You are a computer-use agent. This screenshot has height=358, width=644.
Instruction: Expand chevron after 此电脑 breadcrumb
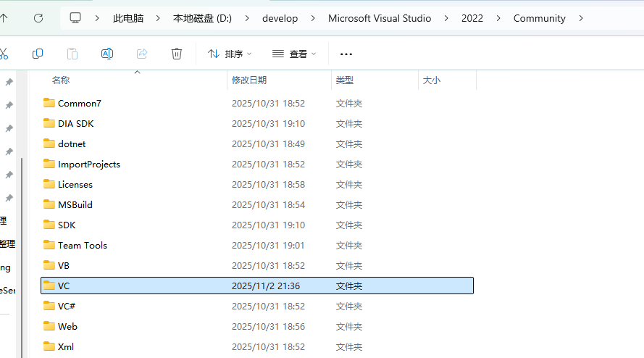point(158,18)
